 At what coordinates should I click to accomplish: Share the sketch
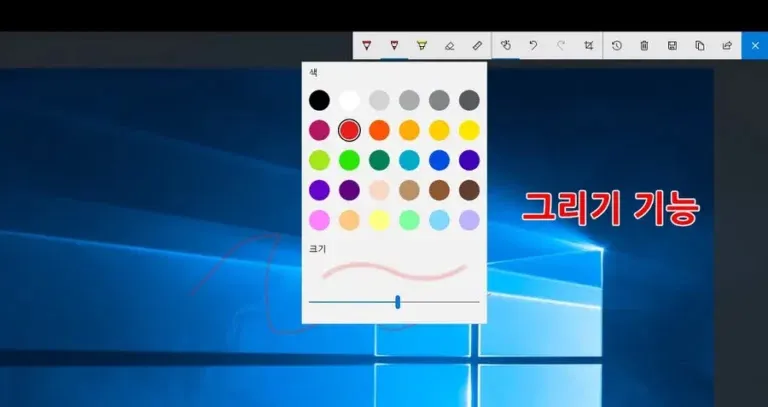(727, 46)
